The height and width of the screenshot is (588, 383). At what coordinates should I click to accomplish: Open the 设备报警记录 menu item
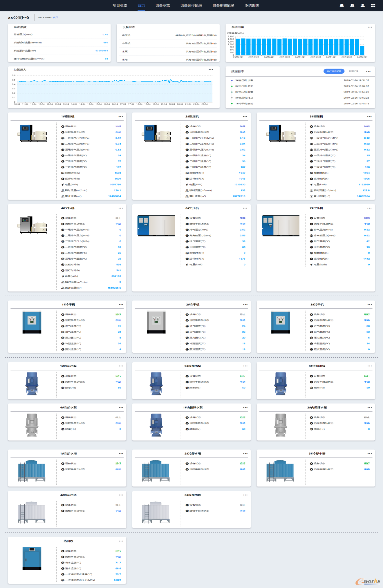[x=223, y=6]
